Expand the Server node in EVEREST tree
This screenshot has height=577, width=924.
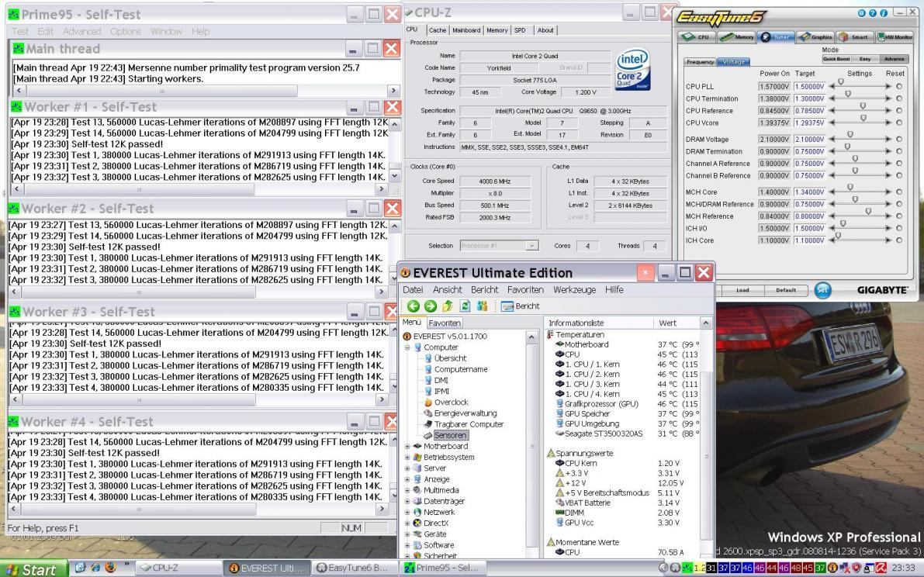[x=407, y=468]
